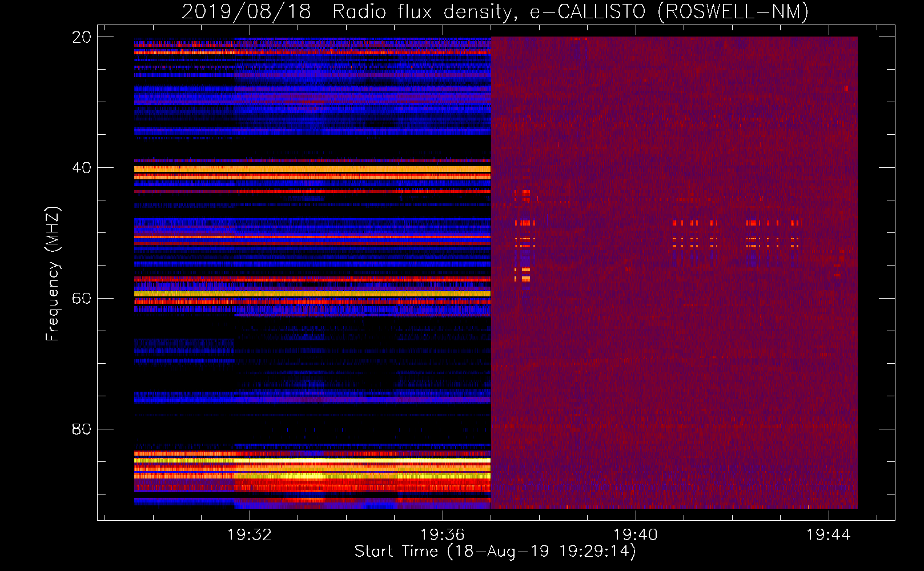Click the 'Frequency (MHZ)' y-axis label

53,274
